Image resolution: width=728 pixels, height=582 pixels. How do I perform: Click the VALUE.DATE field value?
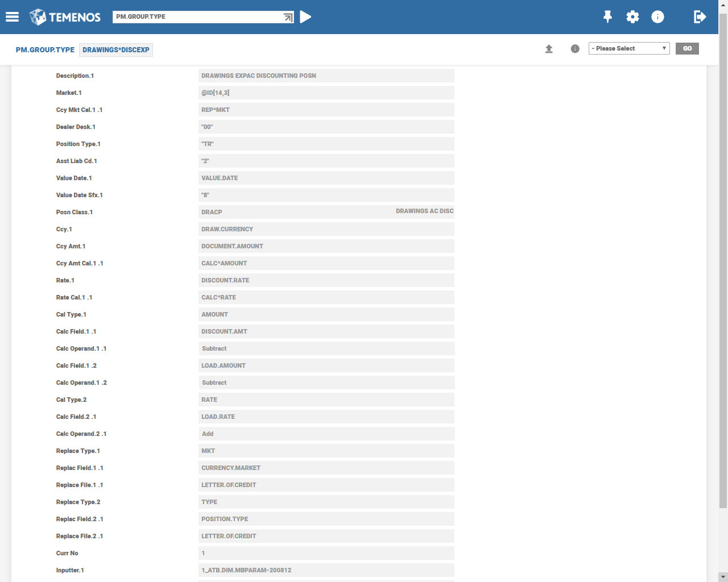326,178
